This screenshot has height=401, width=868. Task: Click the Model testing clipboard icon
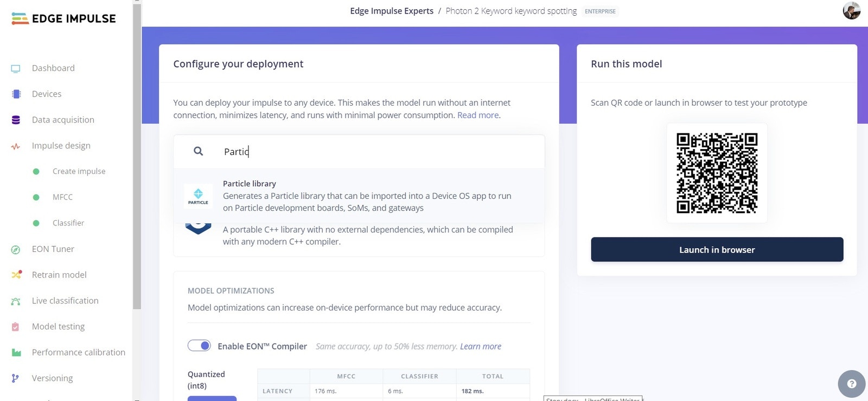click(15, 327)
